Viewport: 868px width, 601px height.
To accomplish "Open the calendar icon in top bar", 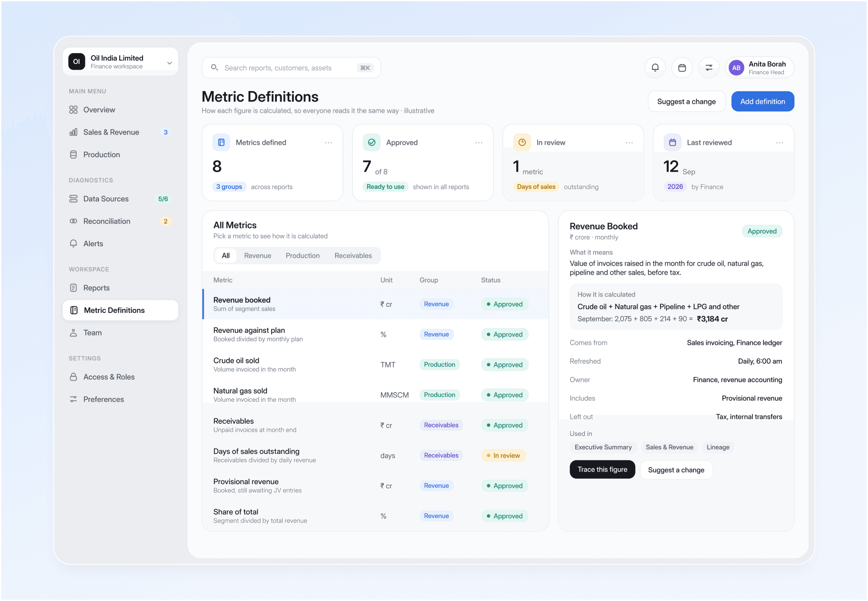I will pyautogui.click(x=682, y=68).
